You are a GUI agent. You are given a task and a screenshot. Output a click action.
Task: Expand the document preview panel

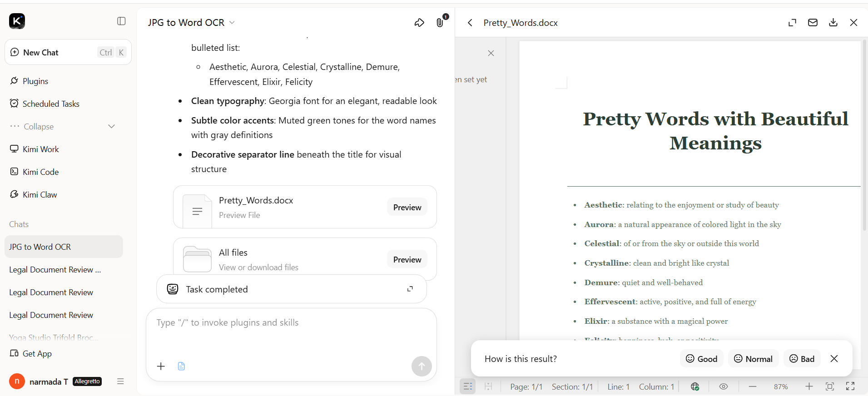coord(792,23)
